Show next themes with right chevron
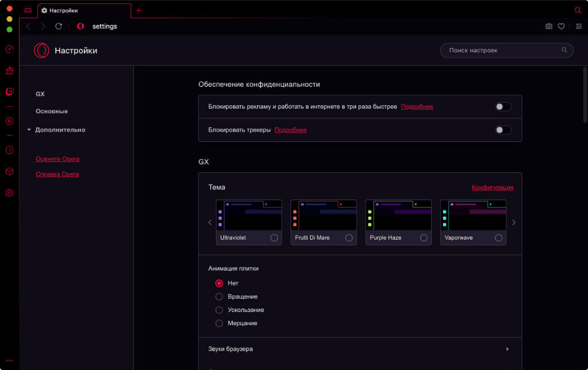 point(514,222)
